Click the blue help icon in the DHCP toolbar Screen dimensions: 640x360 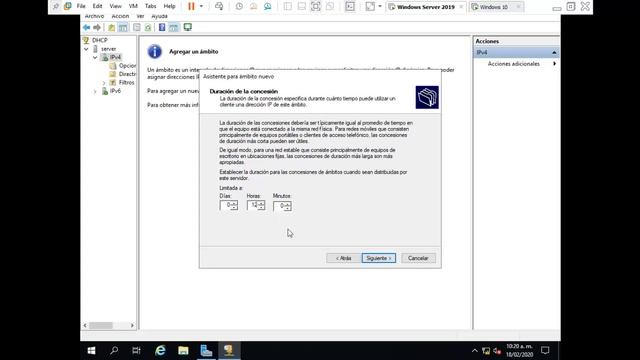(162, 27)
